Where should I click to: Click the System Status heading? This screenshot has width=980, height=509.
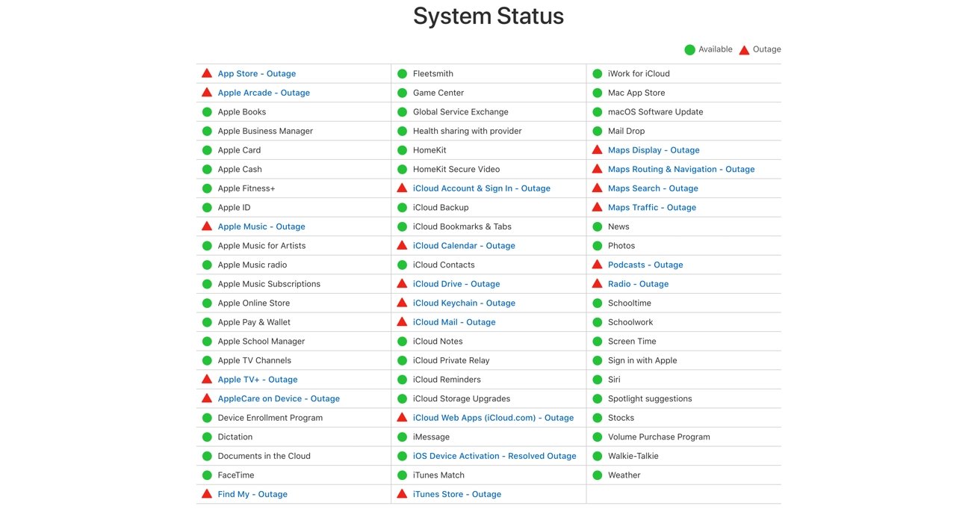click(489, 16)
